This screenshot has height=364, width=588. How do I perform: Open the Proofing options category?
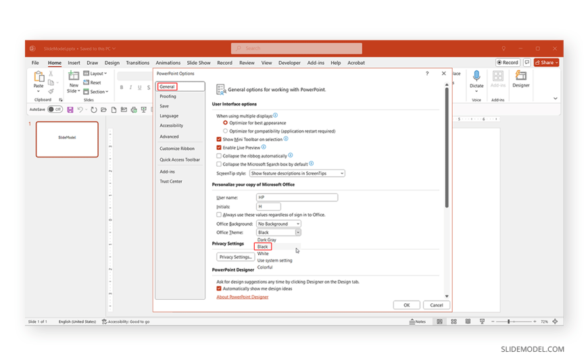(168, 97)
